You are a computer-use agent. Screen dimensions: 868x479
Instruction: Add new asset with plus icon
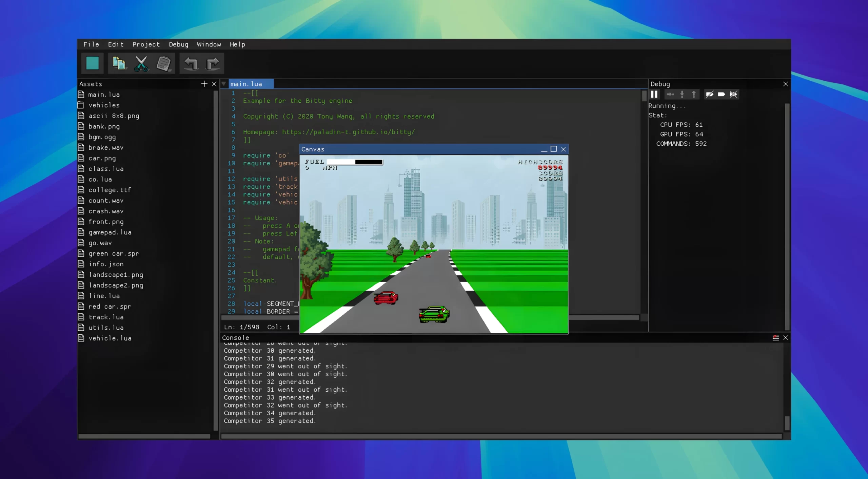click(204, 84)
